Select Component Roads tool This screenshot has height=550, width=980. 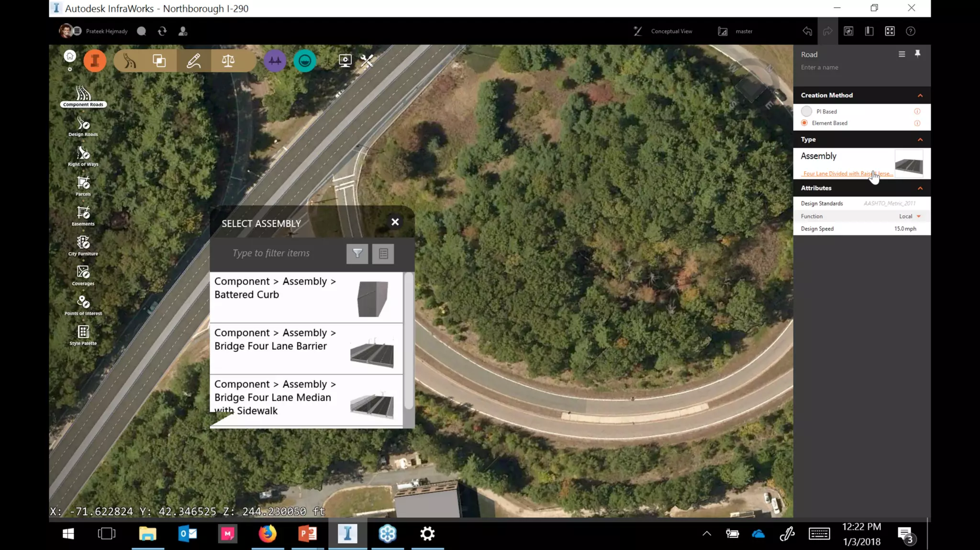tap(83, 96)
